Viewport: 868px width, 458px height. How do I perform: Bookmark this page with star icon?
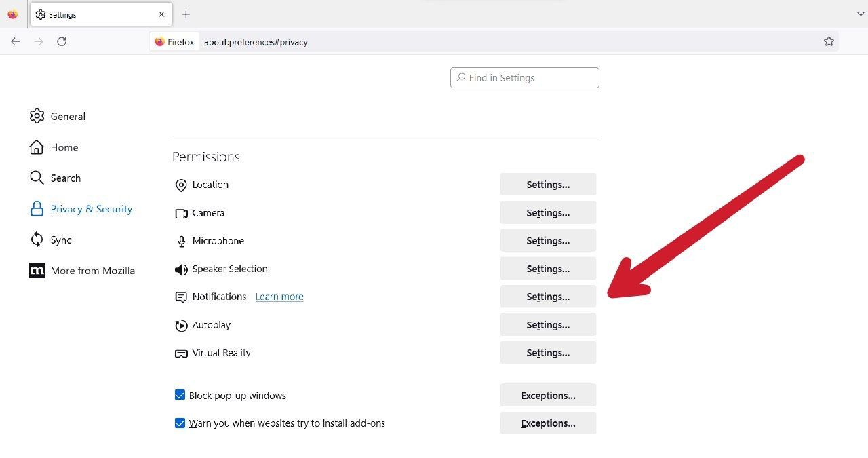coord(829,41)
